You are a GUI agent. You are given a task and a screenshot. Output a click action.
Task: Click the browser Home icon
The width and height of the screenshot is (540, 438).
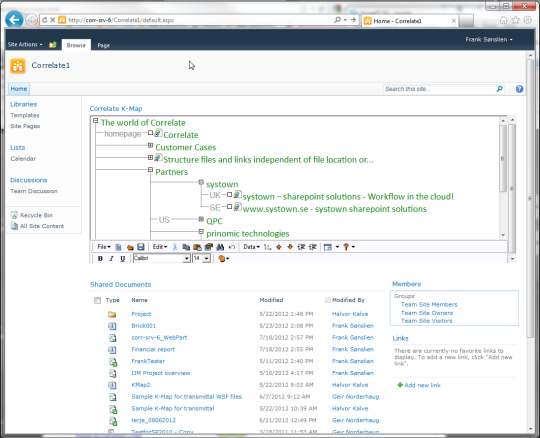[x=503, y=20]
